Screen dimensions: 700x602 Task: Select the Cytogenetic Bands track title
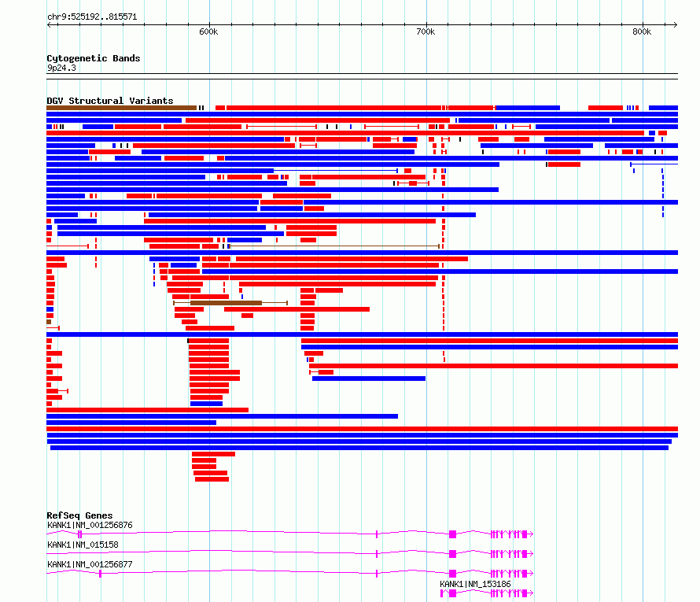click(x=94, y=58)
